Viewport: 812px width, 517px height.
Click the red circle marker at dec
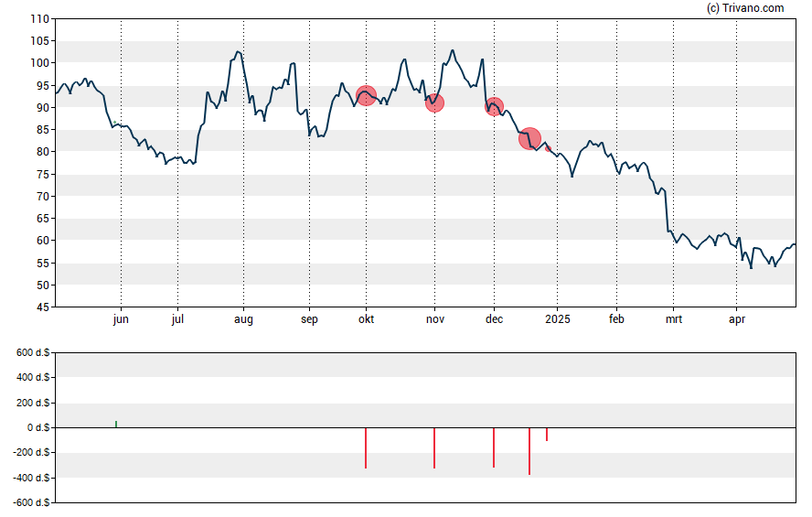tap(494, 107)
